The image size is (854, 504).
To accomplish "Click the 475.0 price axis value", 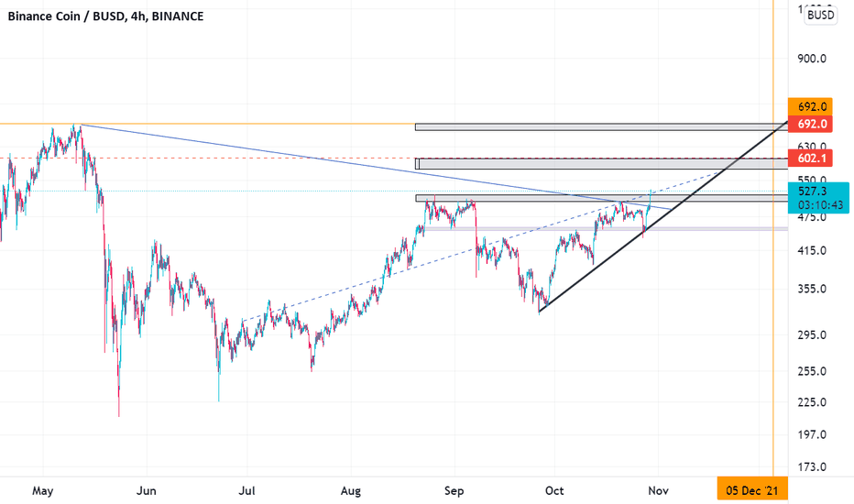I will (x=812, y=217).
